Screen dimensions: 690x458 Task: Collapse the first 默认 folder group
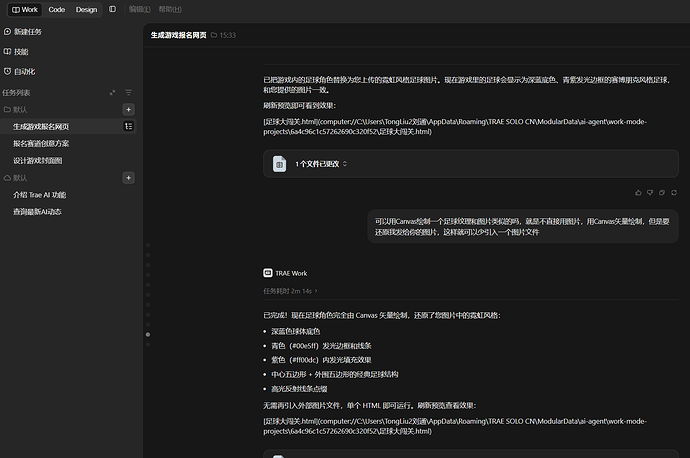pos(16,110)
